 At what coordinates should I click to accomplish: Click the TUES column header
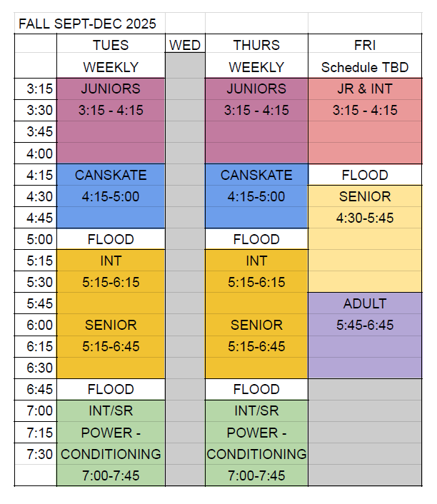pyautogui.click(x=111, y=45)
